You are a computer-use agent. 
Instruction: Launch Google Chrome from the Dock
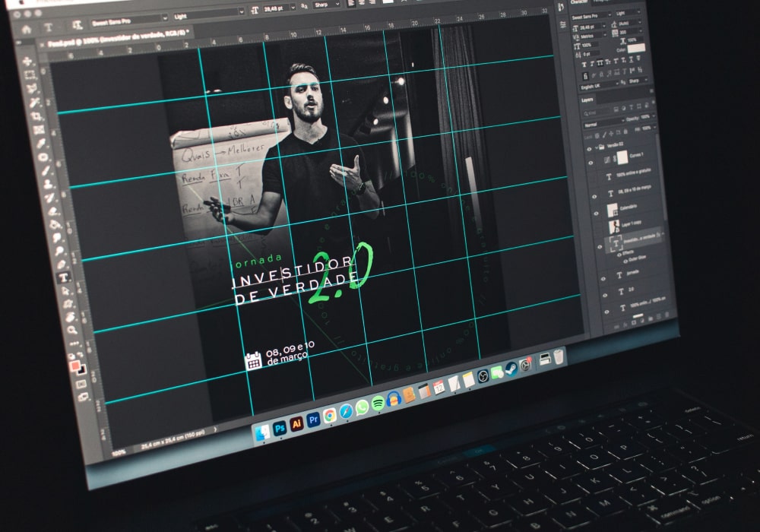[x=330, y=415]
